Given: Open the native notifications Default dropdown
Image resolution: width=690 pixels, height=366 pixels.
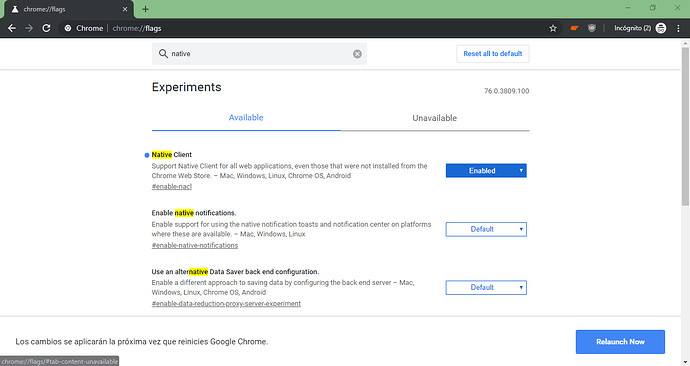Looking at the screenshot, I should click(486, 229).
